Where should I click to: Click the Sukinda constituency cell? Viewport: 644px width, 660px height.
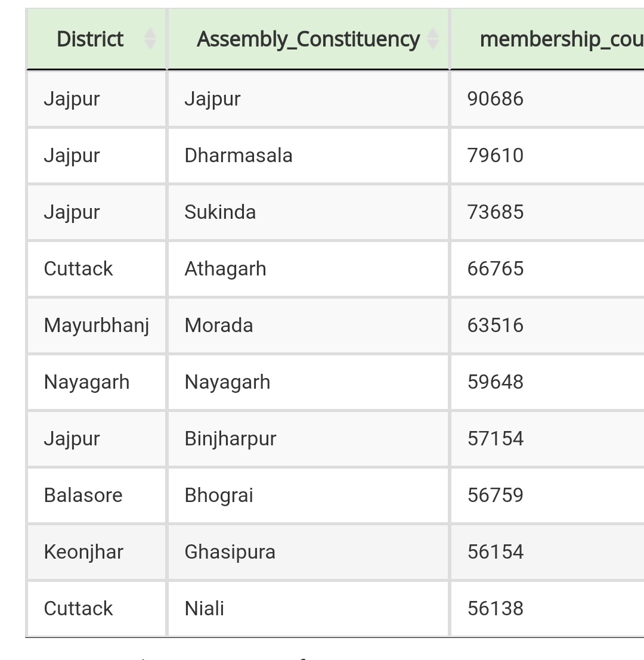click(x=220, y=212)
